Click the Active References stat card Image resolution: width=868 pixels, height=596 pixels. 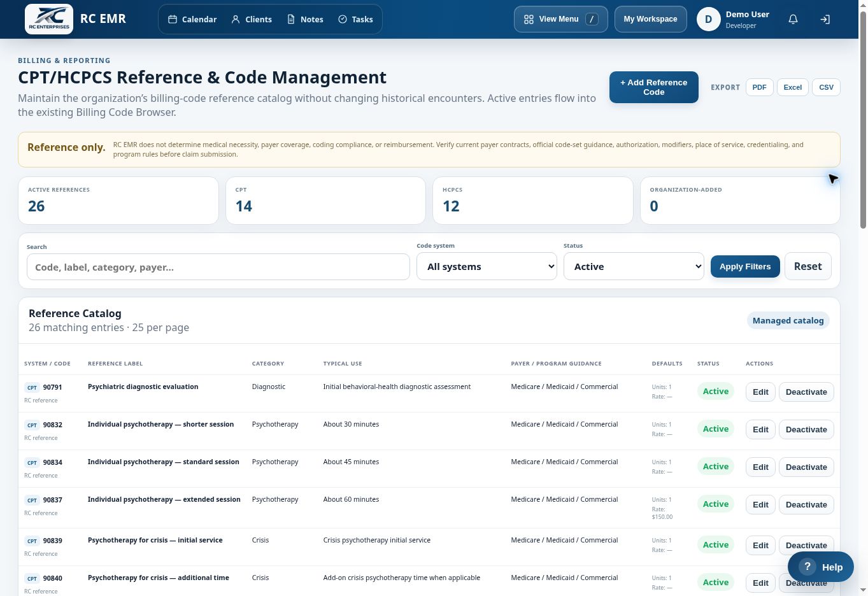118,201
